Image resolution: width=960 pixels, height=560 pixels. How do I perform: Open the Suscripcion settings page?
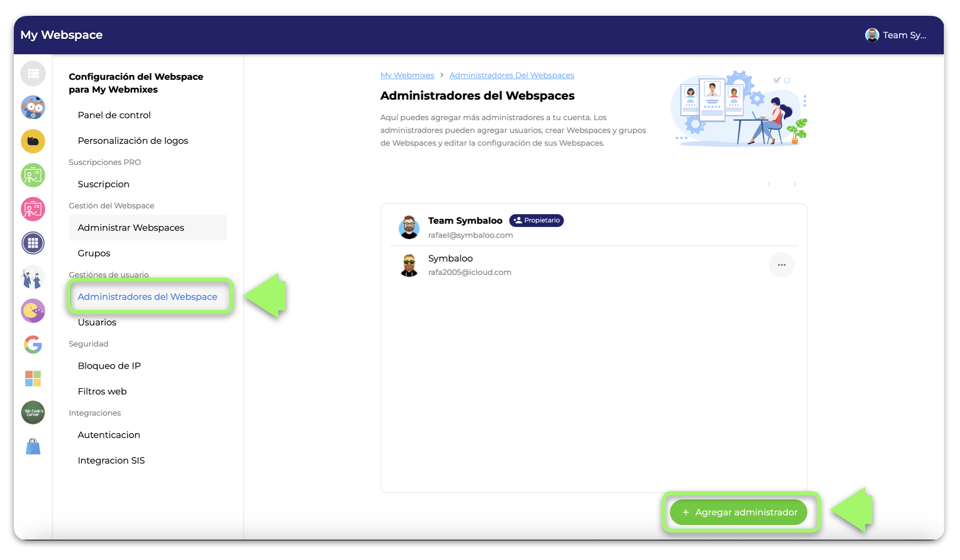pos(104,184)
